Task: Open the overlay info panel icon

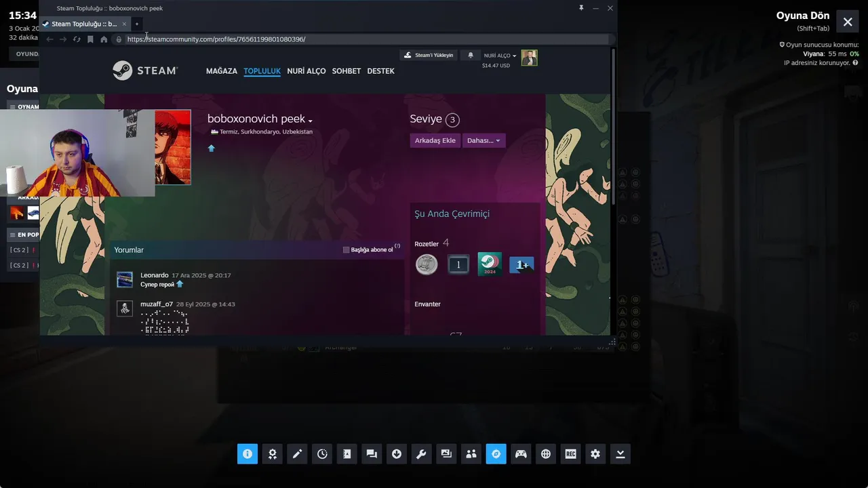Action: click(248, 454)
